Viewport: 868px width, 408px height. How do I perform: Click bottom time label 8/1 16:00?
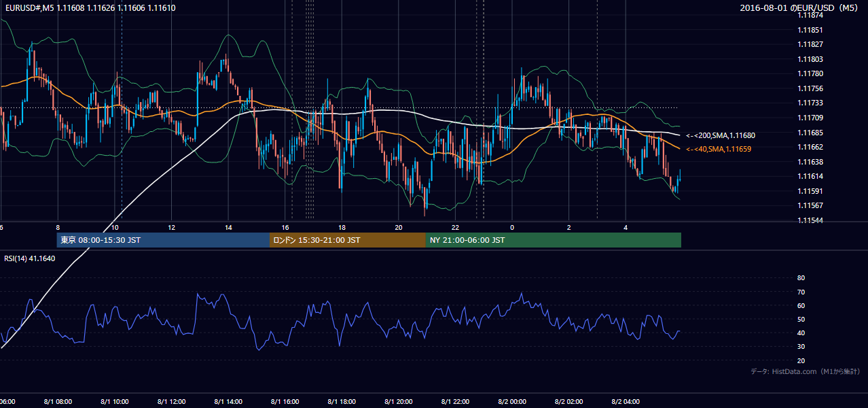coord(285,402)
